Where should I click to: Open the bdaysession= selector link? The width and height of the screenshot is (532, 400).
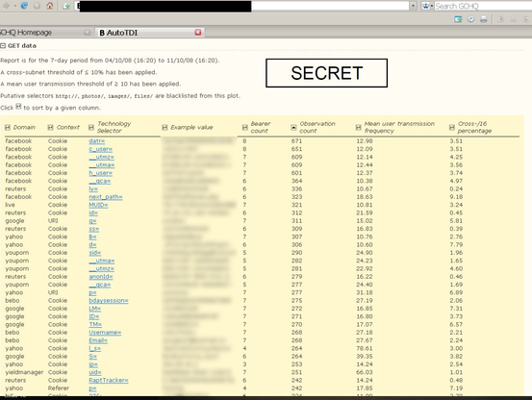109,301
